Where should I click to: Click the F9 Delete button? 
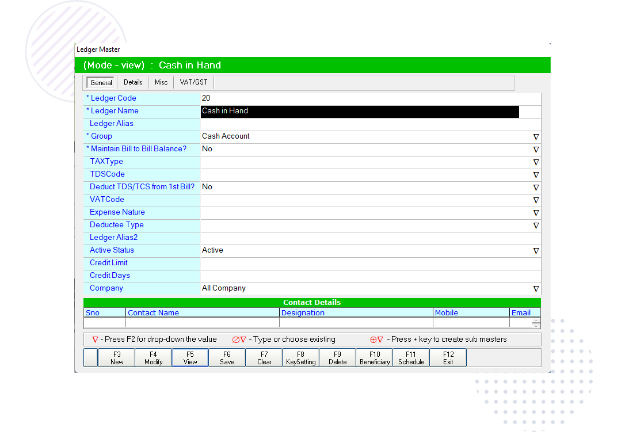[x=337, y=357]
